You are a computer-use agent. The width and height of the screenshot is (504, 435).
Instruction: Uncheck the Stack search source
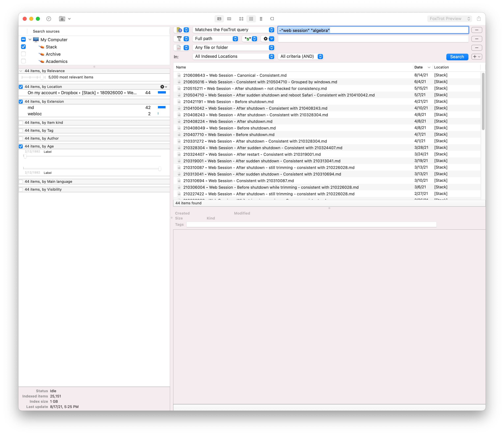(24, 47)
